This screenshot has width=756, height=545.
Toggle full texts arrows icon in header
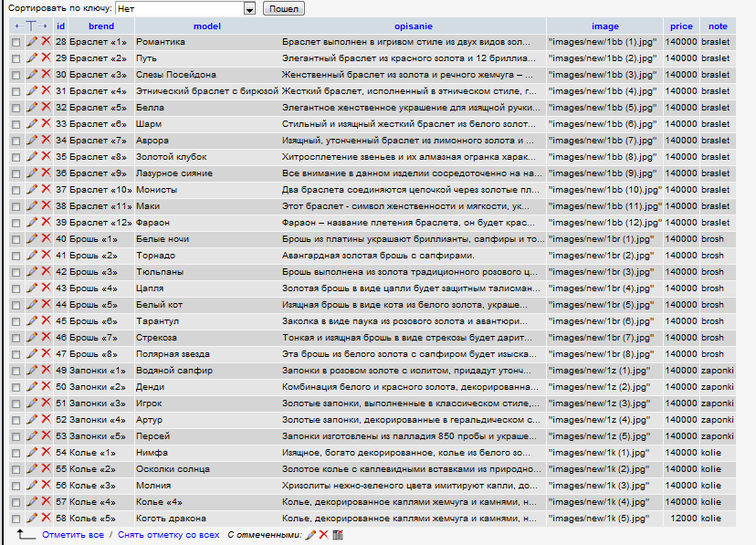[31, 26]
